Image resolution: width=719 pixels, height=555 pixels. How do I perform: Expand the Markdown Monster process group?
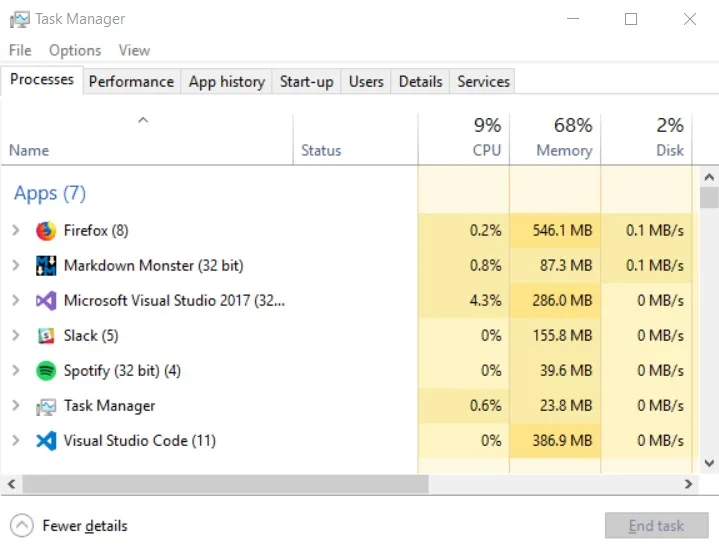16,265
